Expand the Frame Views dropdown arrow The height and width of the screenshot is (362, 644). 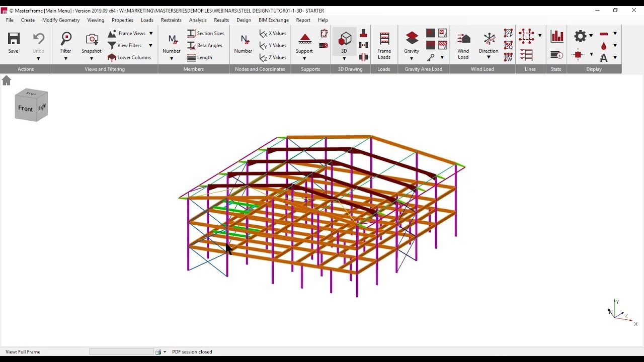151,33
